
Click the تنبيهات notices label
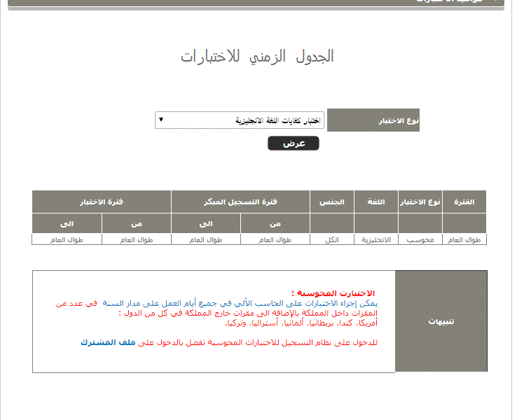point(441,321)
